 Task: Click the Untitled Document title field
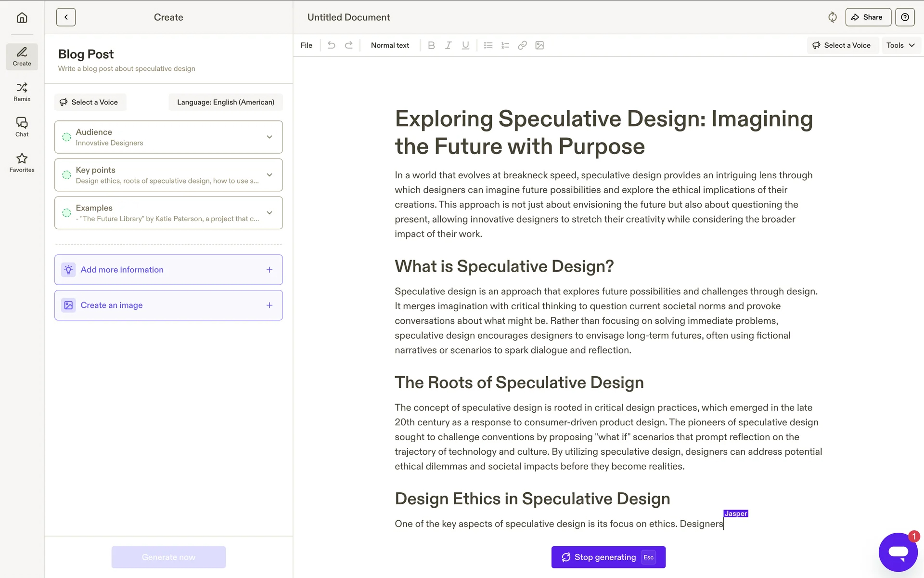(348, 17)
